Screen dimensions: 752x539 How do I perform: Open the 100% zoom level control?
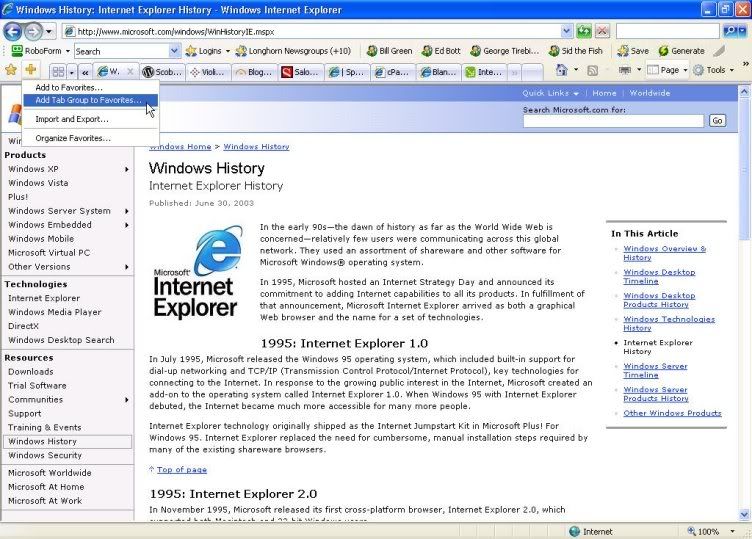(x=711, y=531)
